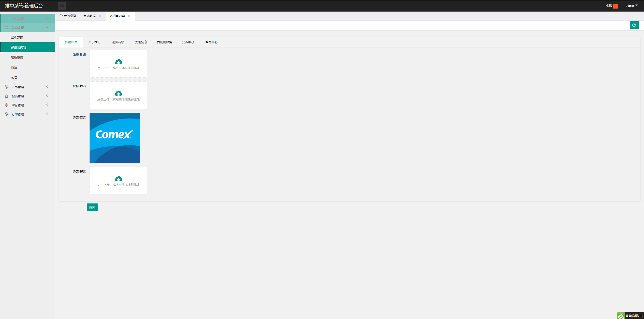
Task: Click the 公告中心 tab
Action: tap(188, 42)
